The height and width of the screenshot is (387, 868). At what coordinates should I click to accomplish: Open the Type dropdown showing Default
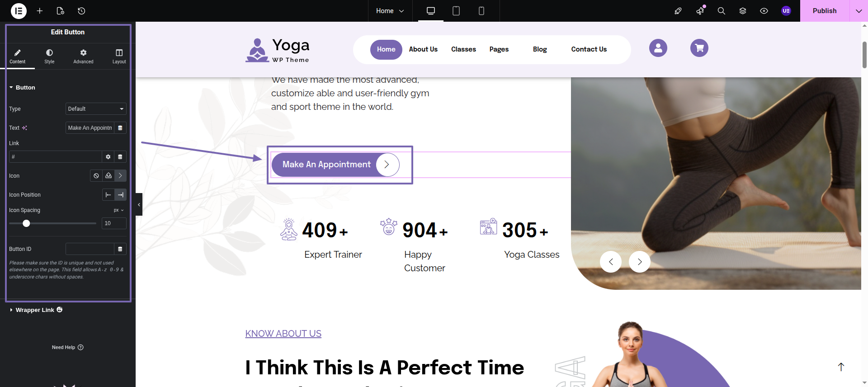(x=96, y=109)
